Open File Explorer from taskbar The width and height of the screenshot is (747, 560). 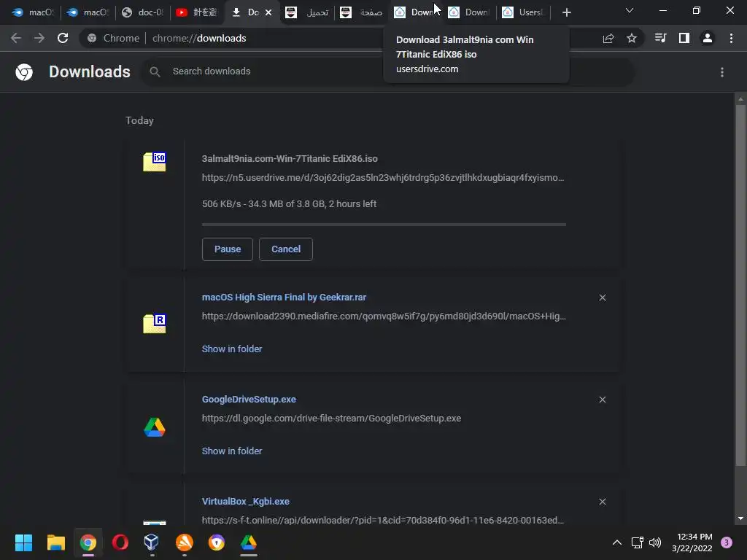click(x=55, y=542)
